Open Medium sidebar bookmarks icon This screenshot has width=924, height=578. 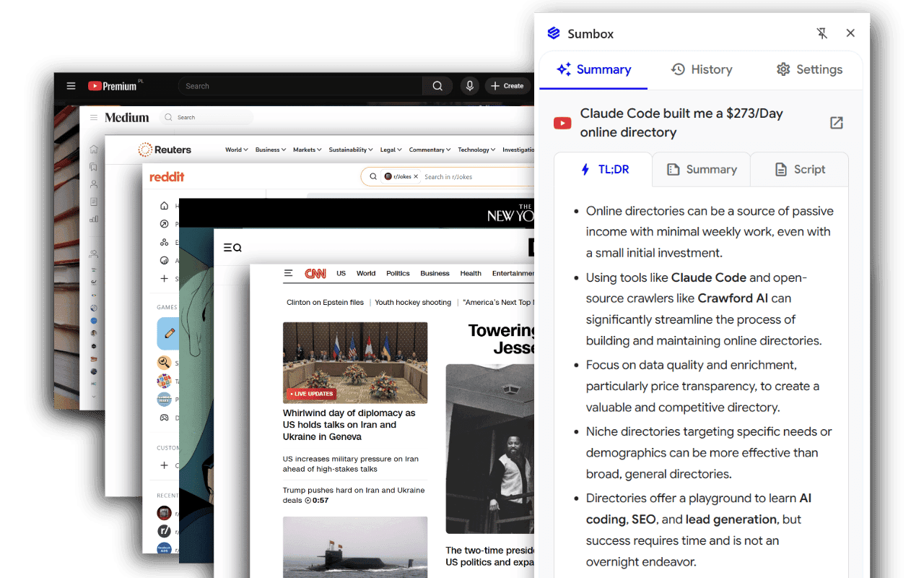[94, 167]
